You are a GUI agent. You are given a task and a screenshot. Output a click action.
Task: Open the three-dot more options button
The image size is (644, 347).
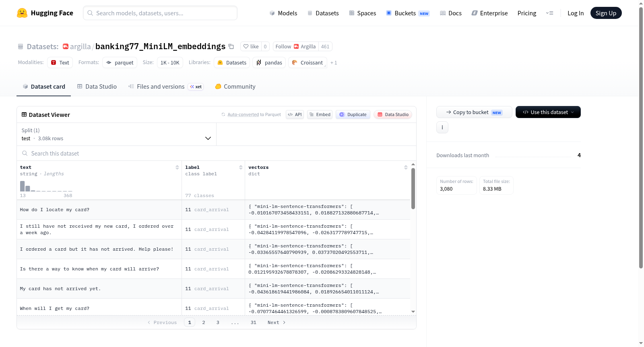tap(442, 127)
